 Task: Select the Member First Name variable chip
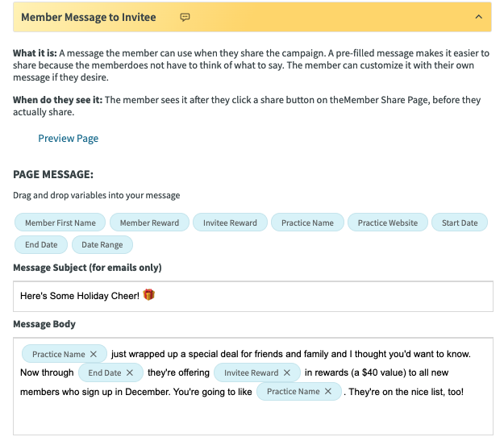pos(60,223)
